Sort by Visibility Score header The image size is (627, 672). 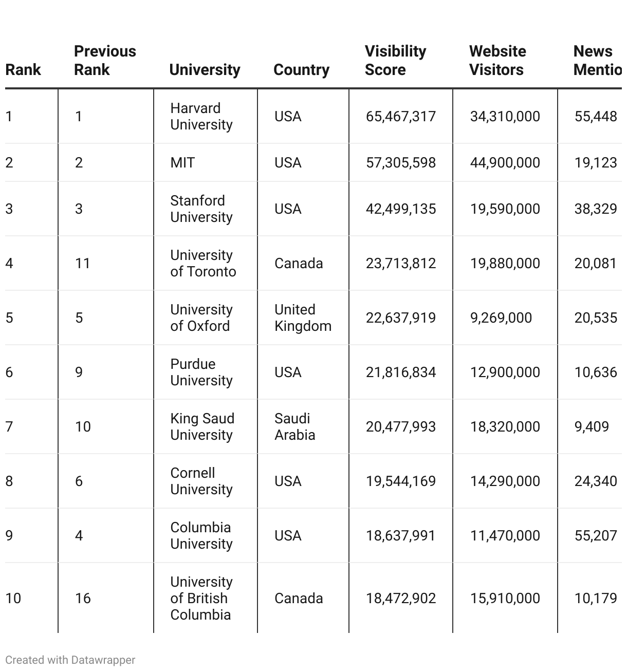tap(395, 61)
